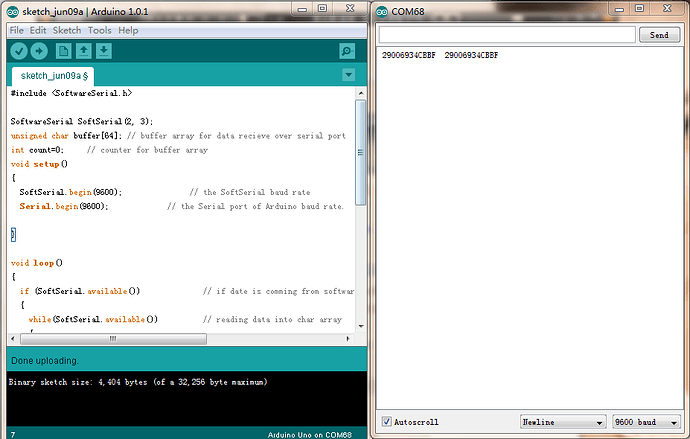
Task: Click the 'void loop()' line
Action: pos(37,263)
